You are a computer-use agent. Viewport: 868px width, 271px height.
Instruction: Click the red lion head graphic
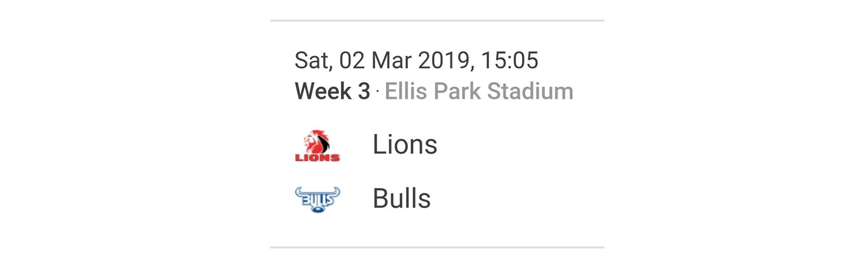tap(317, 141)
